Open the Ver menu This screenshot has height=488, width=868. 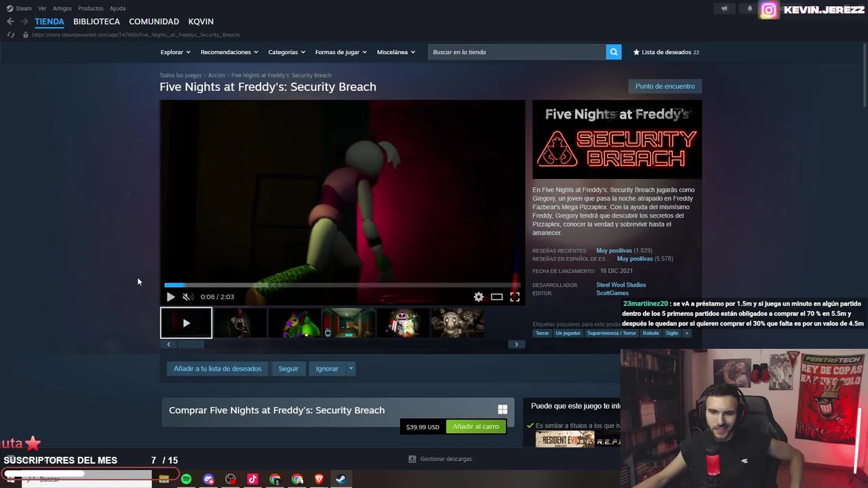[42, 8]
